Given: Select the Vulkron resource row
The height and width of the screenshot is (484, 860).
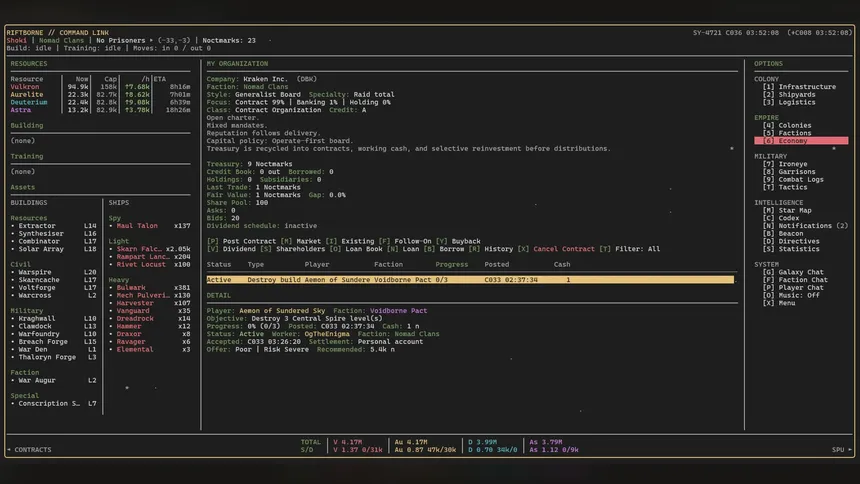Looking at the screenshot, I should coord(100,87).
